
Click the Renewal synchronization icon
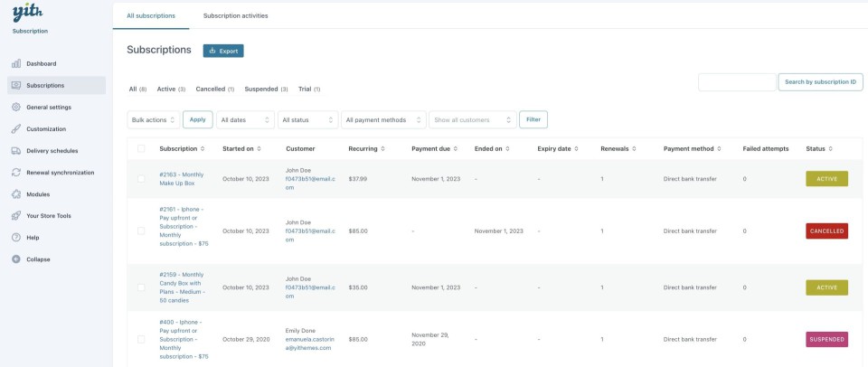pos(16,173)
